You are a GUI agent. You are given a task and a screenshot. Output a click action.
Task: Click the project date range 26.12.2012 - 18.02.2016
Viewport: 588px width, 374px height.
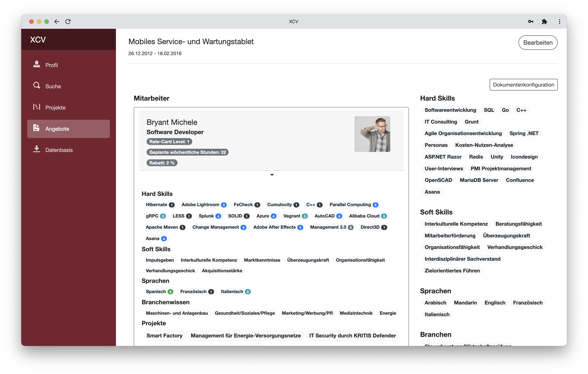pyautogui.click(x=155, y=53)
